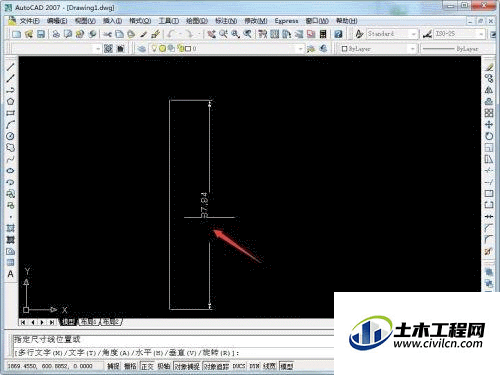Click the first-tab navigation arrow button
Image resolution: width=500 pixels, height=375 pixels.
point(23,322)
